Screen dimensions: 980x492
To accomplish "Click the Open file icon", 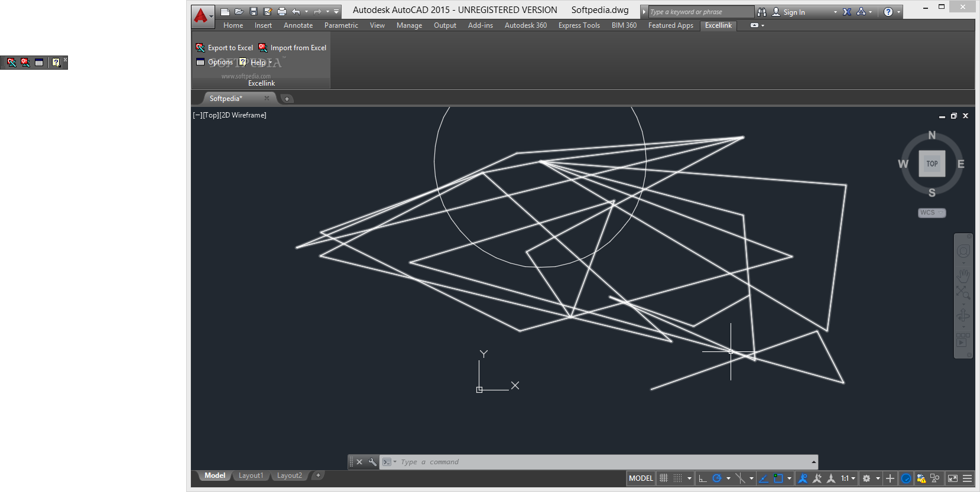I will 239,11.
